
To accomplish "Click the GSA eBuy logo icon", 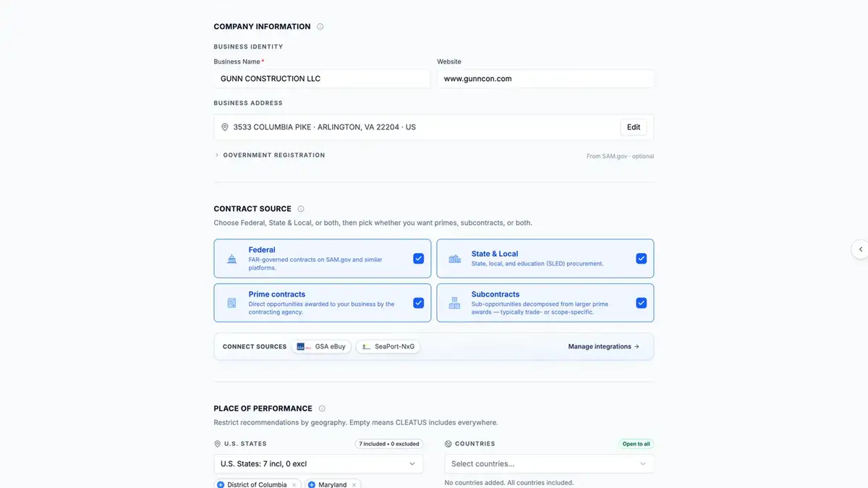I will (304, 347).
